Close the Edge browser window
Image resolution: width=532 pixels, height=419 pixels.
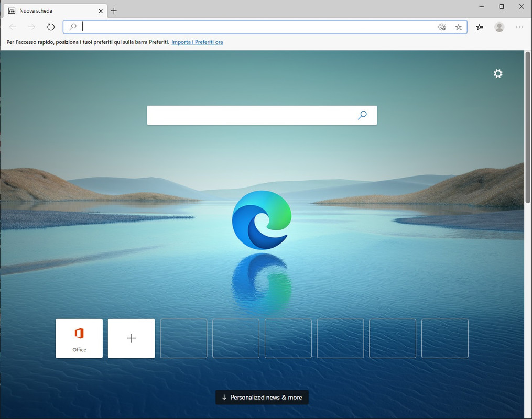click(x=522, y=6)
